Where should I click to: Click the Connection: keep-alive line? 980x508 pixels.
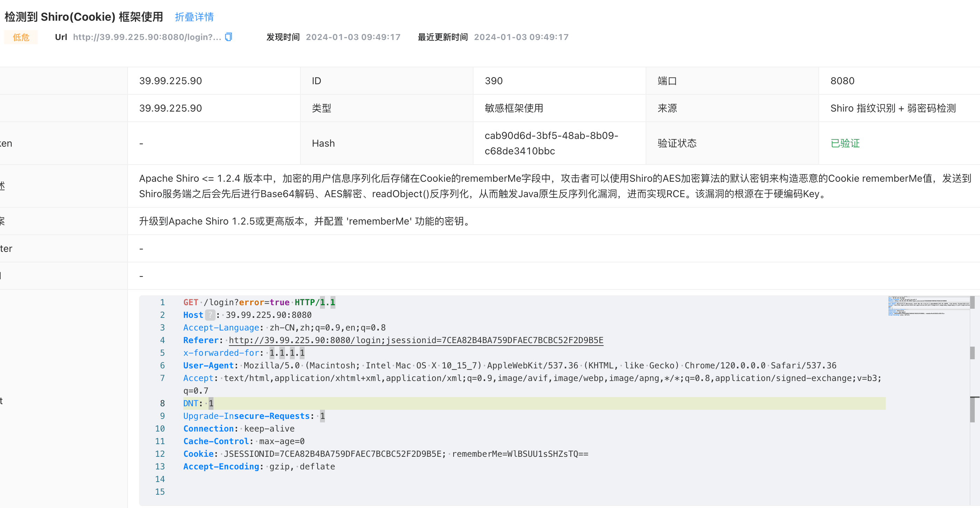pos(239,428)
